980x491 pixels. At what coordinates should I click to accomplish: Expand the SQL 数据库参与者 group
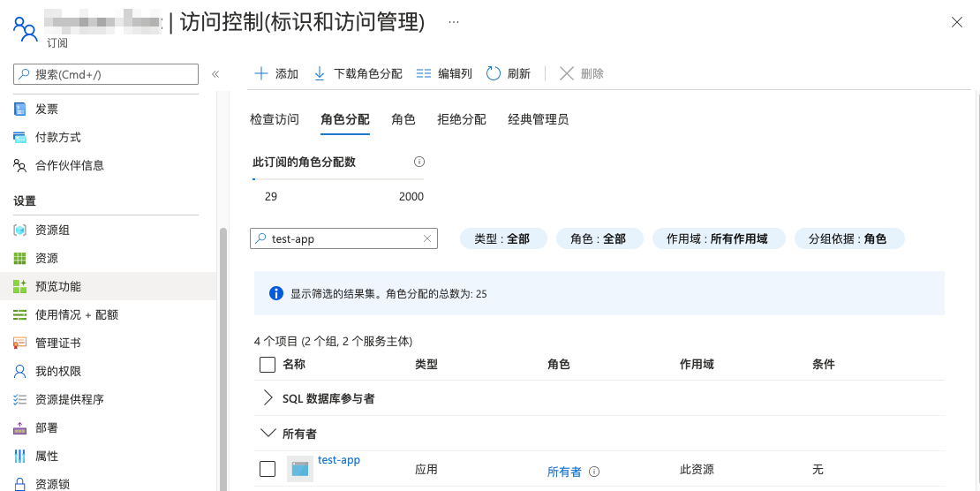pos(268,398)
